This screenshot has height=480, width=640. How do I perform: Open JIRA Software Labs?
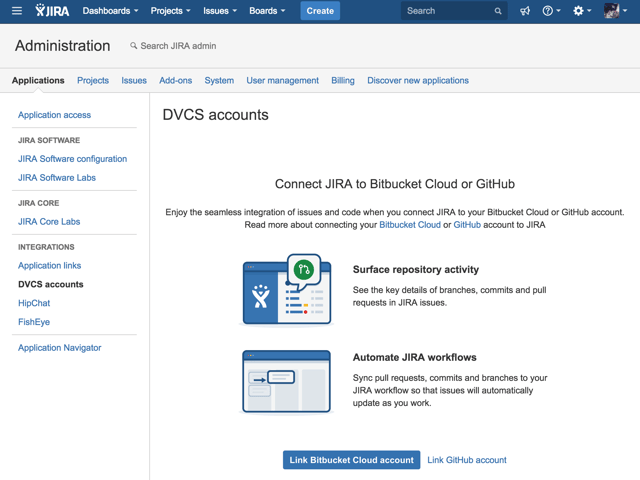57,178
